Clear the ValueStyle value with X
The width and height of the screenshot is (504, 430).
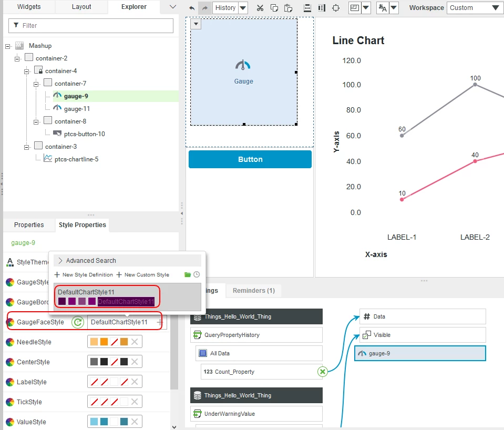(135, 422)
